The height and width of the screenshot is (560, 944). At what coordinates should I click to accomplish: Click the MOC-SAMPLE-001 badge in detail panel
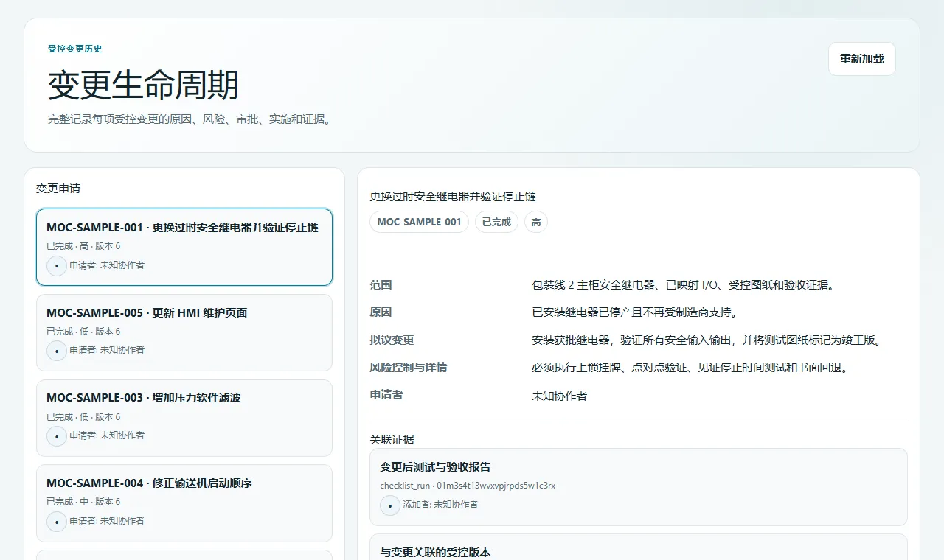click(x=419, y=222)
